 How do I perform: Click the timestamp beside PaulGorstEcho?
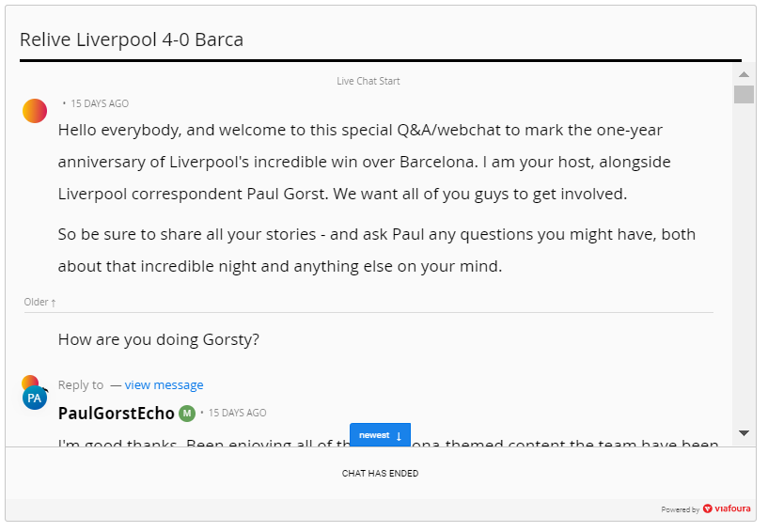(x=238, y=413)
